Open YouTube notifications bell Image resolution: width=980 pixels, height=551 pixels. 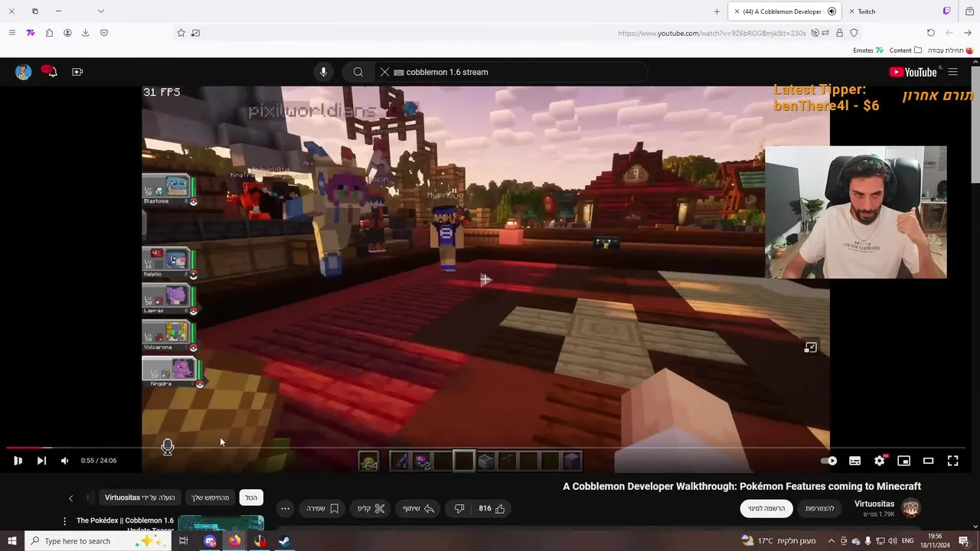[49, 71]
